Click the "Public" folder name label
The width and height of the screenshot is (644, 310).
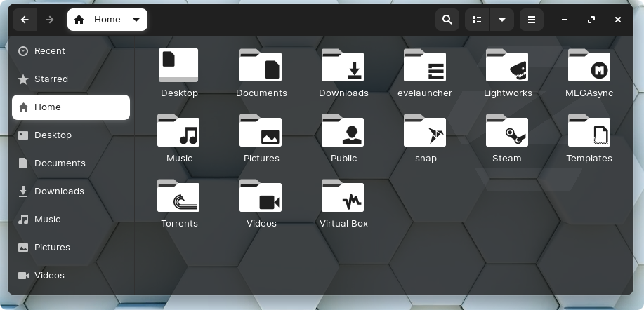tap(343, 159)
